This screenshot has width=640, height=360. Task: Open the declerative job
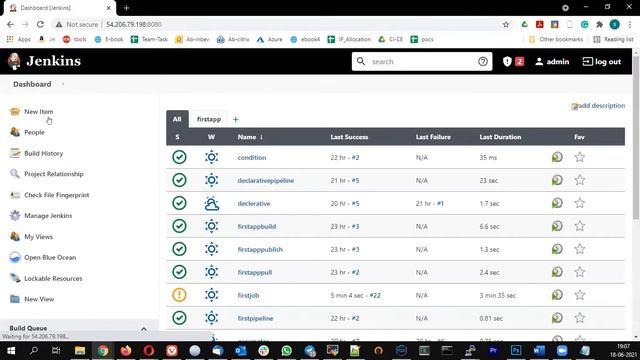tap(254, 203)
